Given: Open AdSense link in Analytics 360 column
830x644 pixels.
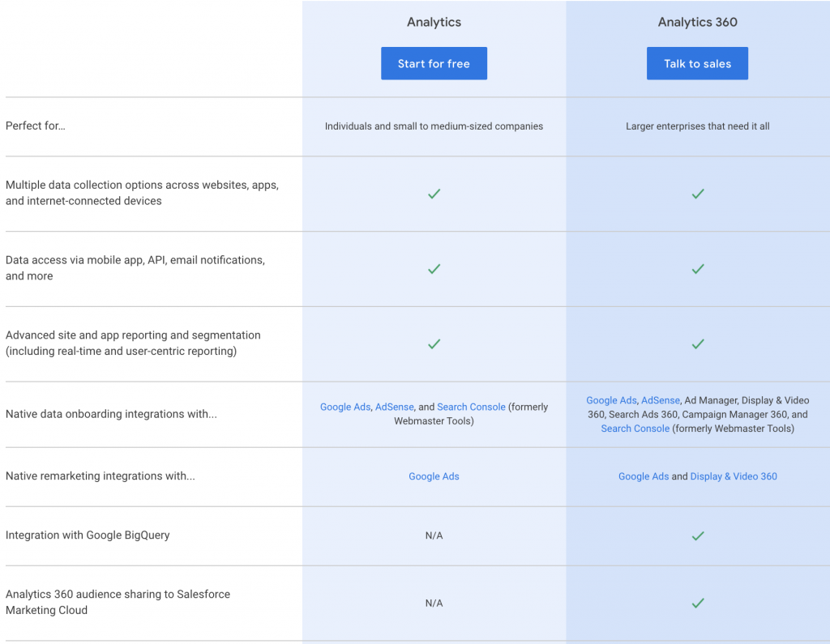Looking at the screenshot, I should 660,401.
